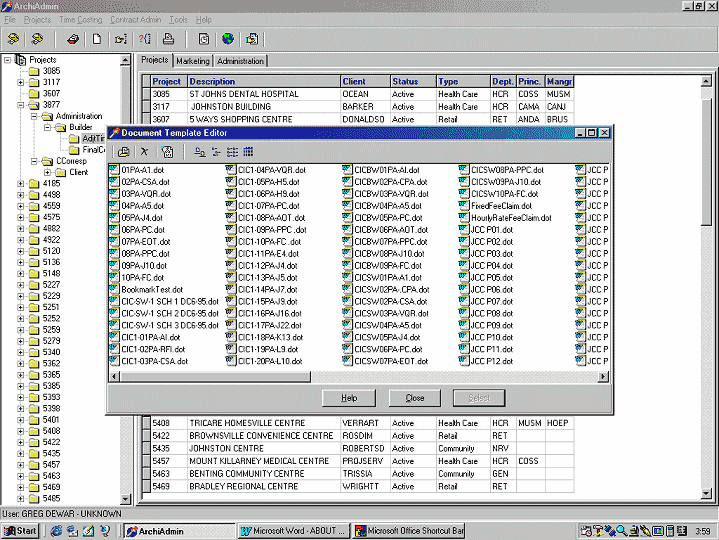The image size is (719, 540).
Task: Click the BRADLEY REGIONAL CENTRE description cell
Action: (264, 486)
